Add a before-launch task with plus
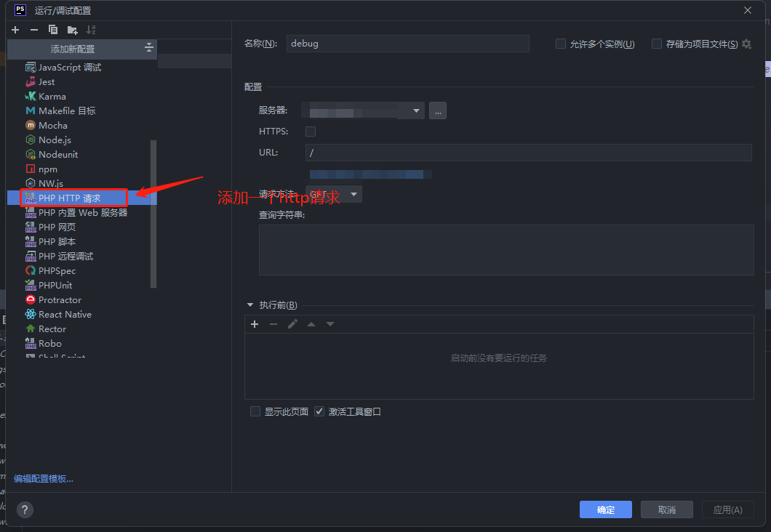The image size is (771, 532). [x=255, y=324]
